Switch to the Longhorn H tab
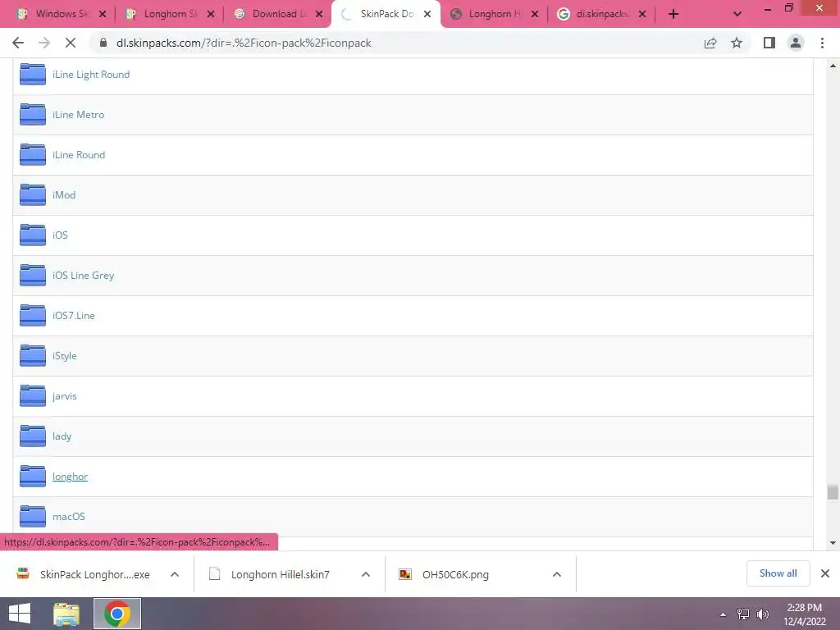 [493, 14]
